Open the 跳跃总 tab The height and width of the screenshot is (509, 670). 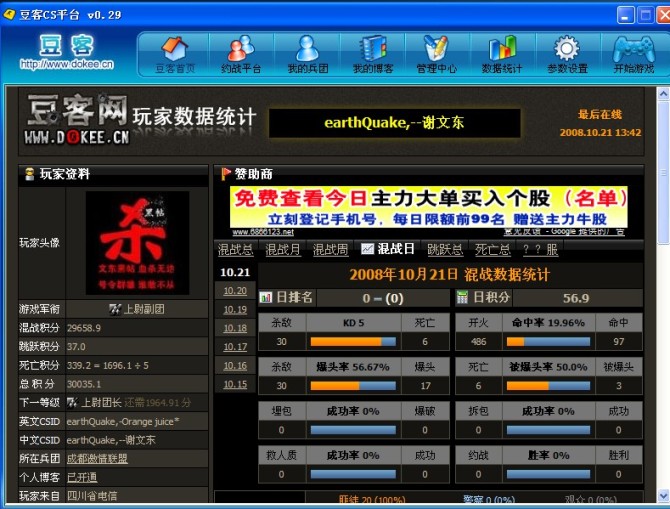point(444,249)
